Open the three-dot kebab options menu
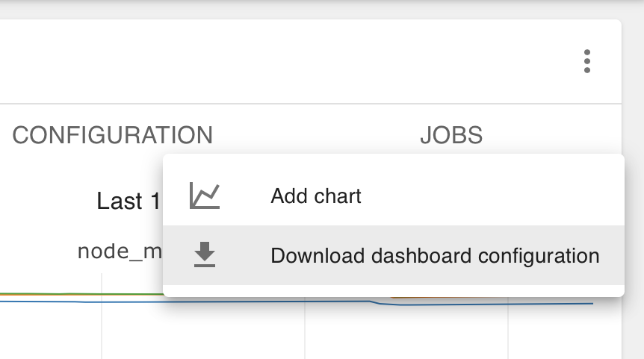Screen dimensions: 644x359 pyautogui.click(x=587, y=61)
